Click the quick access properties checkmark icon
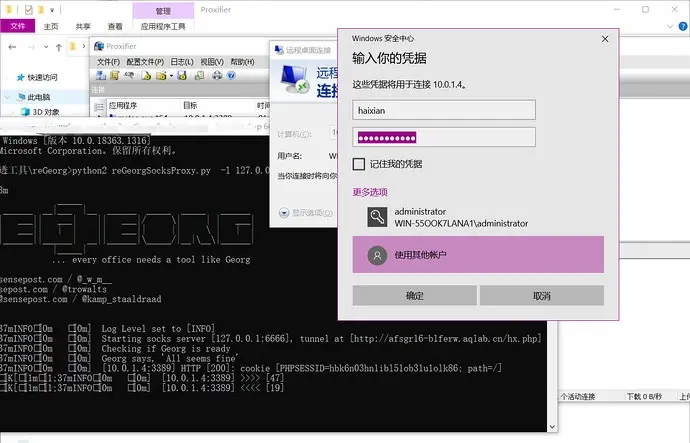 [28, 9]
